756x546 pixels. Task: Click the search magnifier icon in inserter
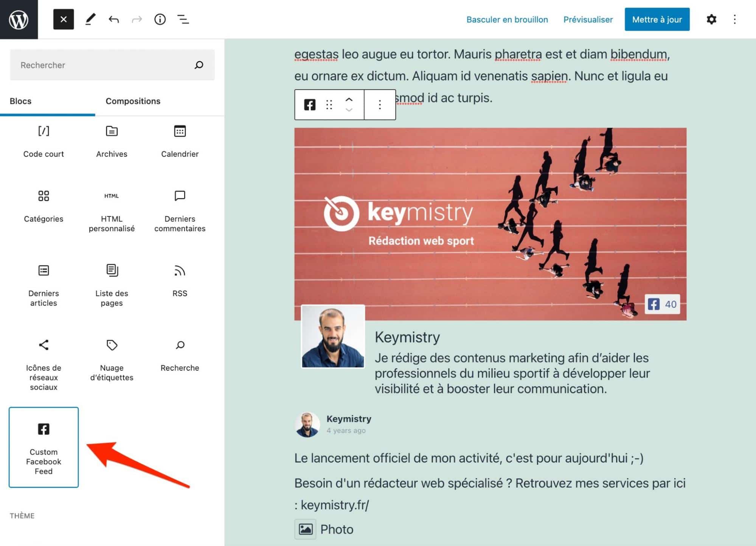[199, 65]
